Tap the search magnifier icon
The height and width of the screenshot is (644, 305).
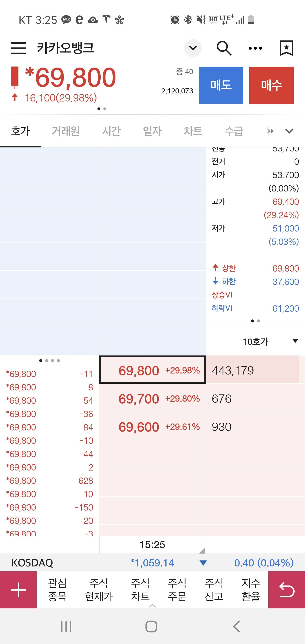click(224, 48)
